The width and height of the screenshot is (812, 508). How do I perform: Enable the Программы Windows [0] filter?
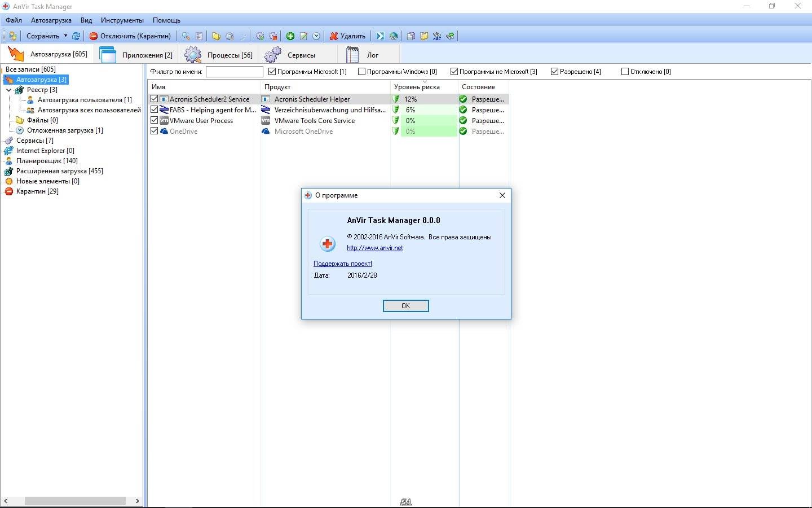click(x=361, y=72)
